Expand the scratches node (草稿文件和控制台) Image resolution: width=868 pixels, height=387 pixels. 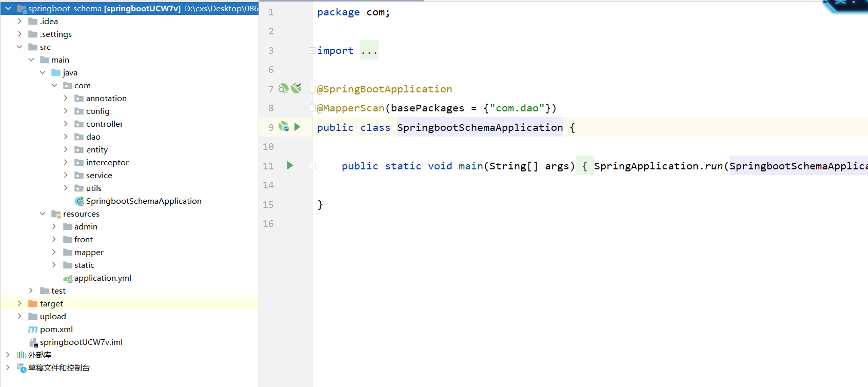click(x=8, y=367)
